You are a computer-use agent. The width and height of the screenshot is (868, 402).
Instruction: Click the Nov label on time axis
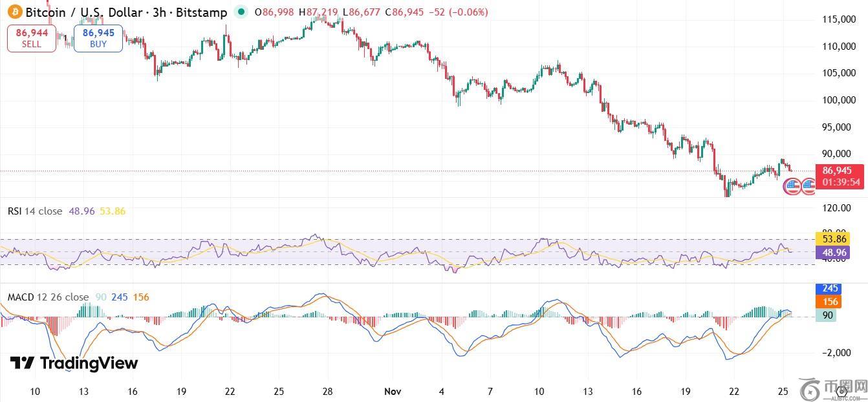click(x=393, y=392)
